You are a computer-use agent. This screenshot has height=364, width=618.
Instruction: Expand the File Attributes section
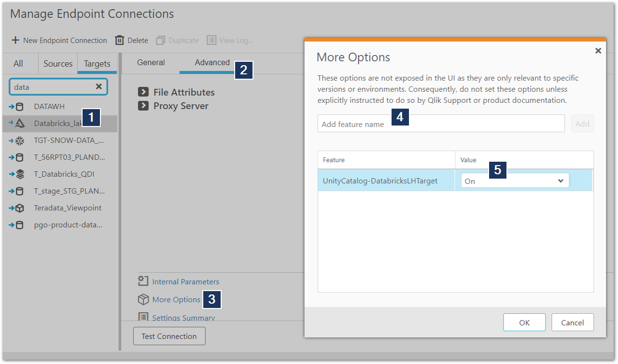[x=143, y=92]
